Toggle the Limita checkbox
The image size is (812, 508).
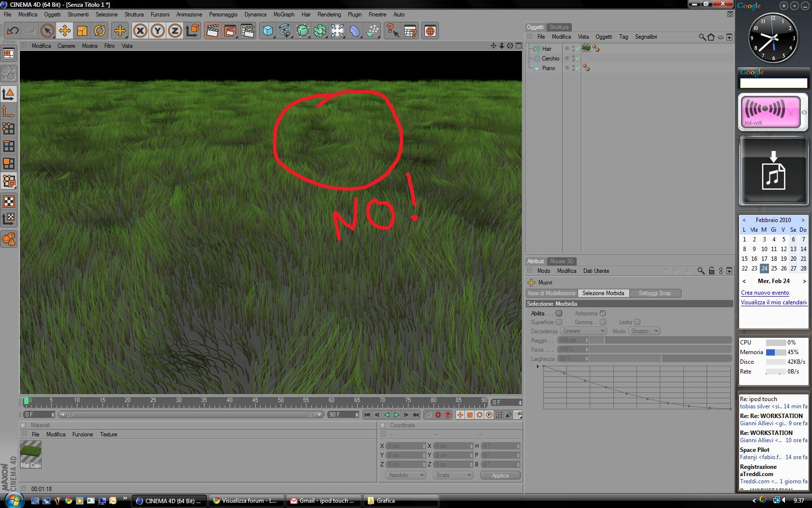click(x=637, y=322)
